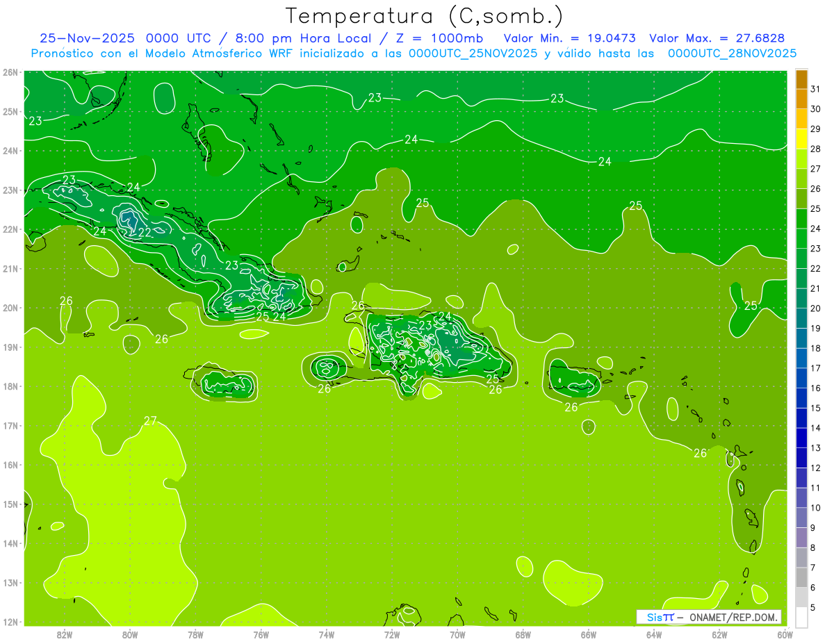This screenshot has width=834, height=644.
Task: Click the "70W" longitude axis label
Action: pos(457,634)
